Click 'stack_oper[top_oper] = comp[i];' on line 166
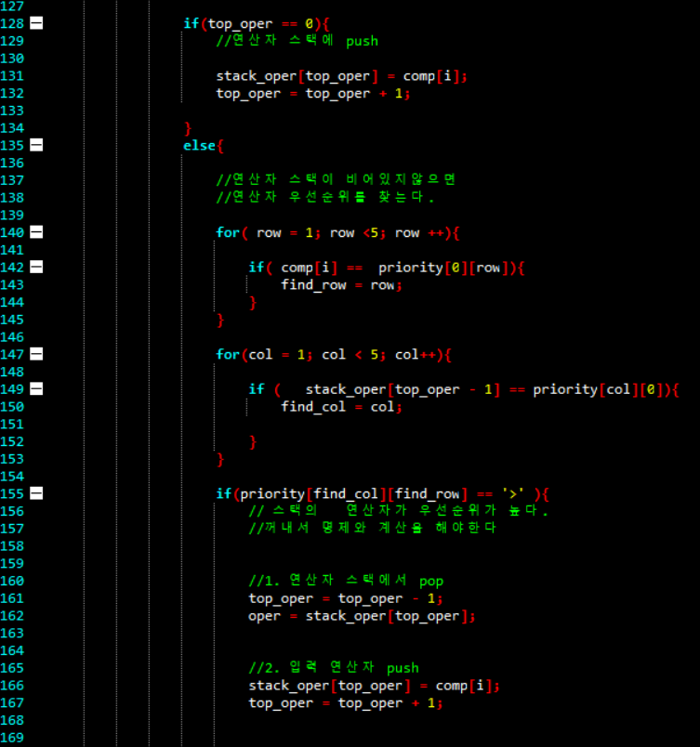Viewport: 700px width, 747px height. coord(374,686)
